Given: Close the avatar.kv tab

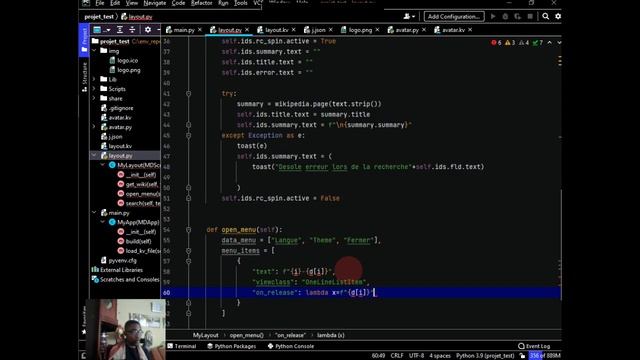Looking at the screenshot, I should coord(470,30).
